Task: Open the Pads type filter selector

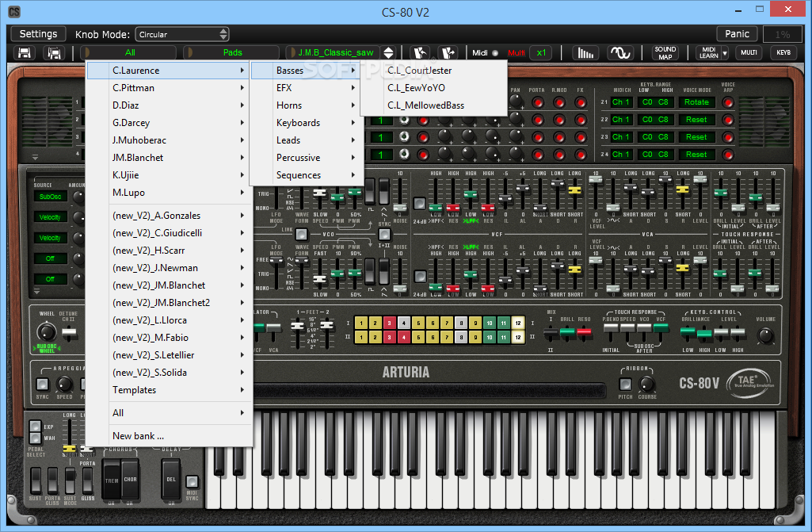Action: tap(233, 52)
